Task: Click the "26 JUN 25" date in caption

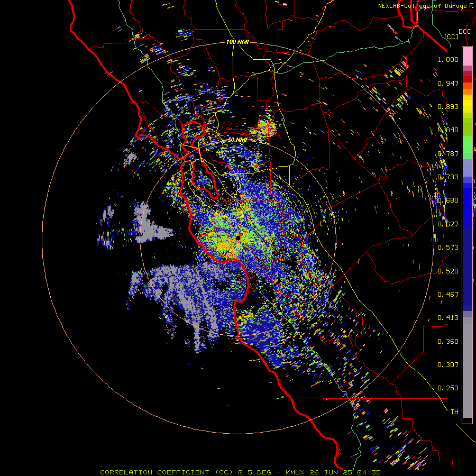Action: point(331,472)
